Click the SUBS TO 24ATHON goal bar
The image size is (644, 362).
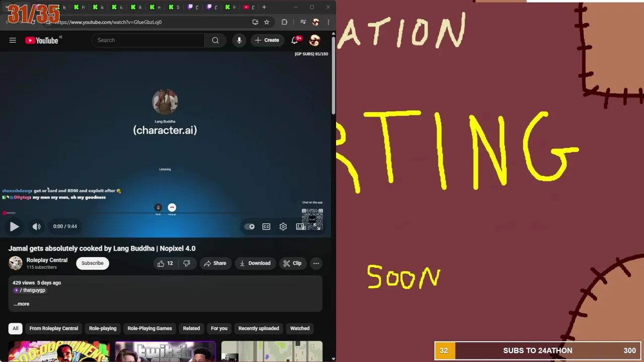click(x=538, y=351)
